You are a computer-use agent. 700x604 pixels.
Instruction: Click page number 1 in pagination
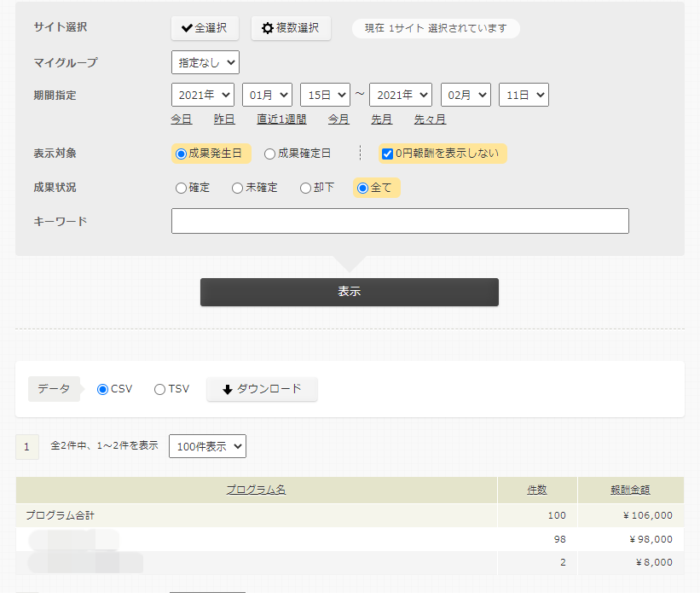click(x=26, y=446)
